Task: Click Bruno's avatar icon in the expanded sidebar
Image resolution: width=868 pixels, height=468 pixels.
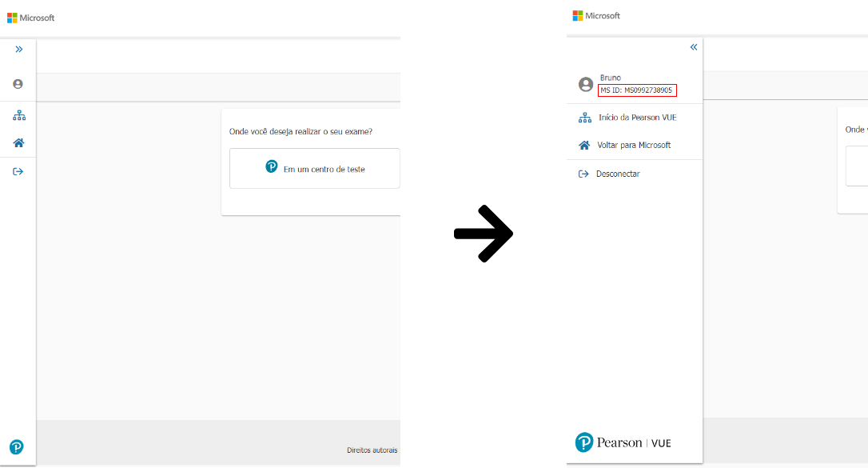Action: (x=586, y=84)
